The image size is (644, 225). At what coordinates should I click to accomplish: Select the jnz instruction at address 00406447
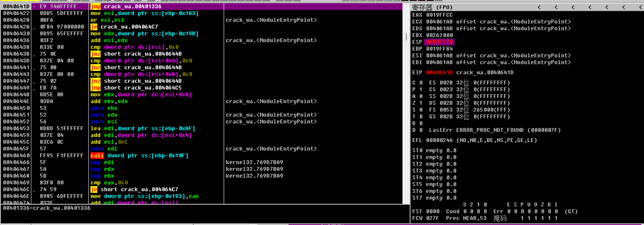tap(136, 81)
